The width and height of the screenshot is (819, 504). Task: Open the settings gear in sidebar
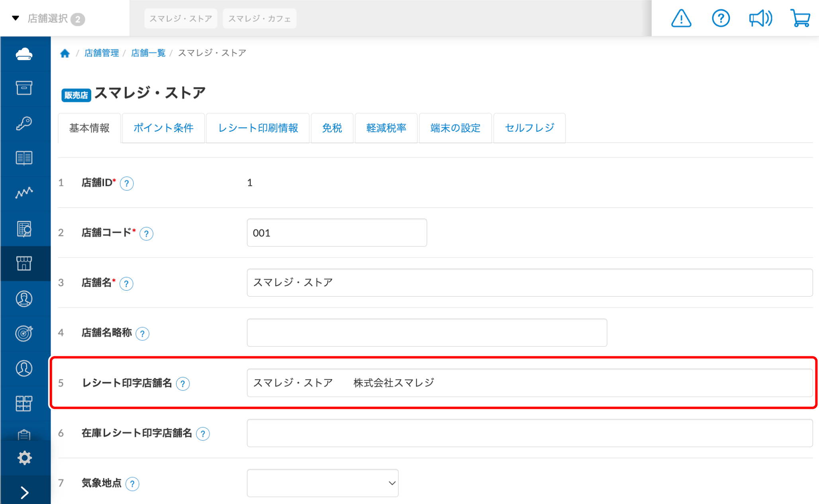point(24,458)
